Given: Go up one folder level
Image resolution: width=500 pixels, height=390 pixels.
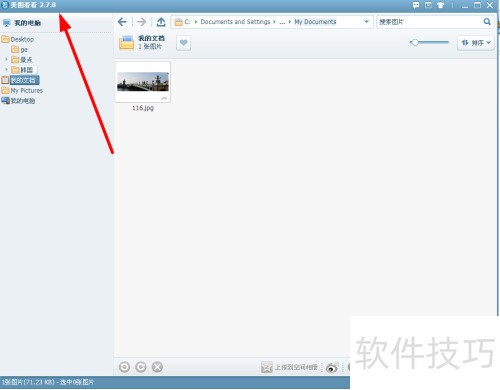Looking at the screenshot, I should pyautogui.click(x=161, y=22).
